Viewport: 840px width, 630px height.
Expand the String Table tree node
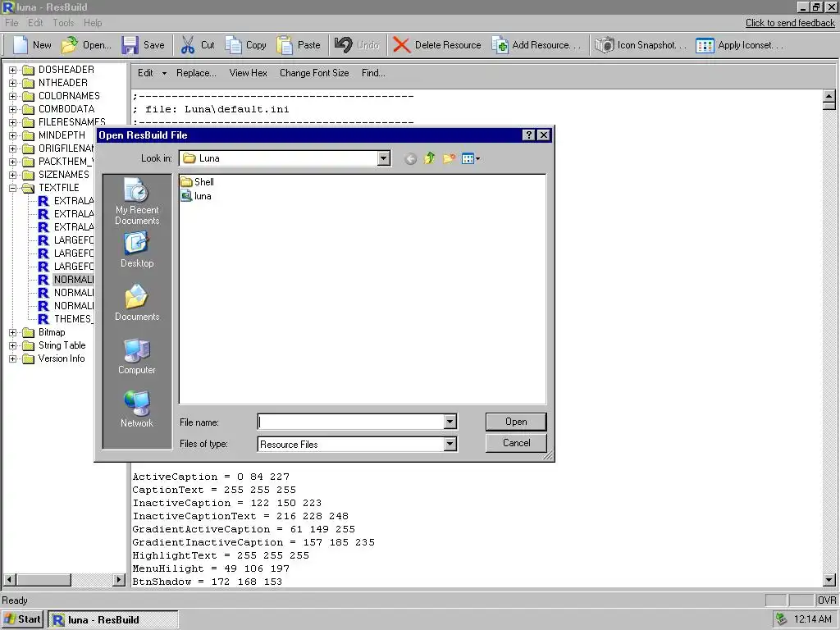[13, 345]
